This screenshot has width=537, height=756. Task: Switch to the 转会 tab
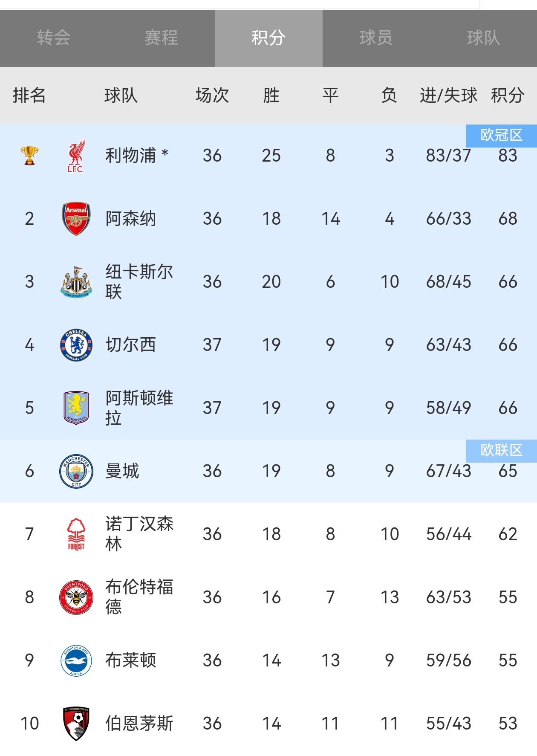point(54,38)
